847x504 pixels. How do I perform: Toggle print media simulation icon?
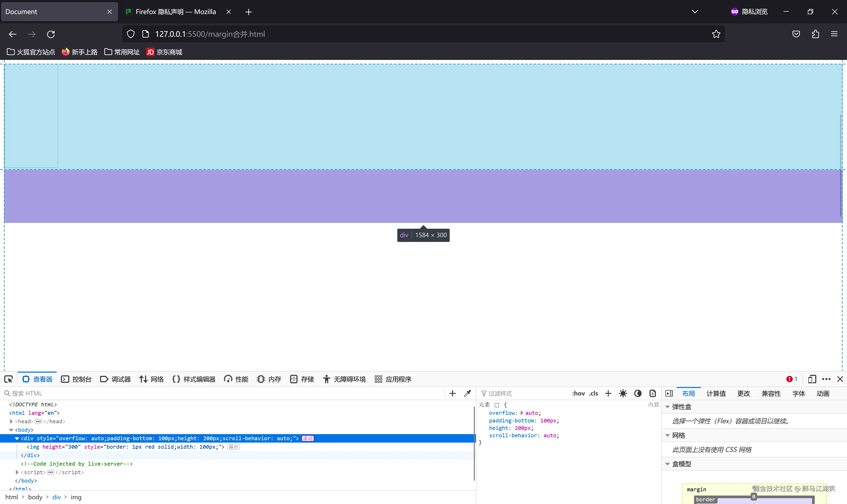(652, 393)
